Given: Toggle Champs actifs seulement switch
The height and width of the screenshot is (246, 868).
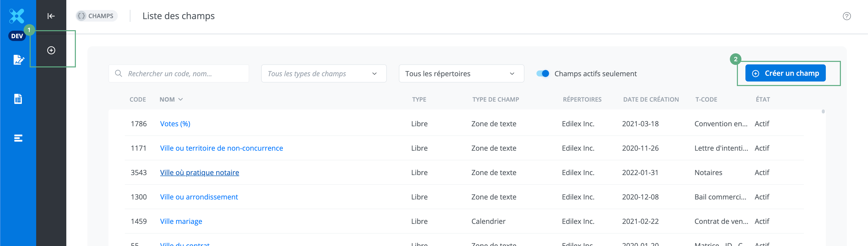Looking at the screenshot, I should coord(542,73).
